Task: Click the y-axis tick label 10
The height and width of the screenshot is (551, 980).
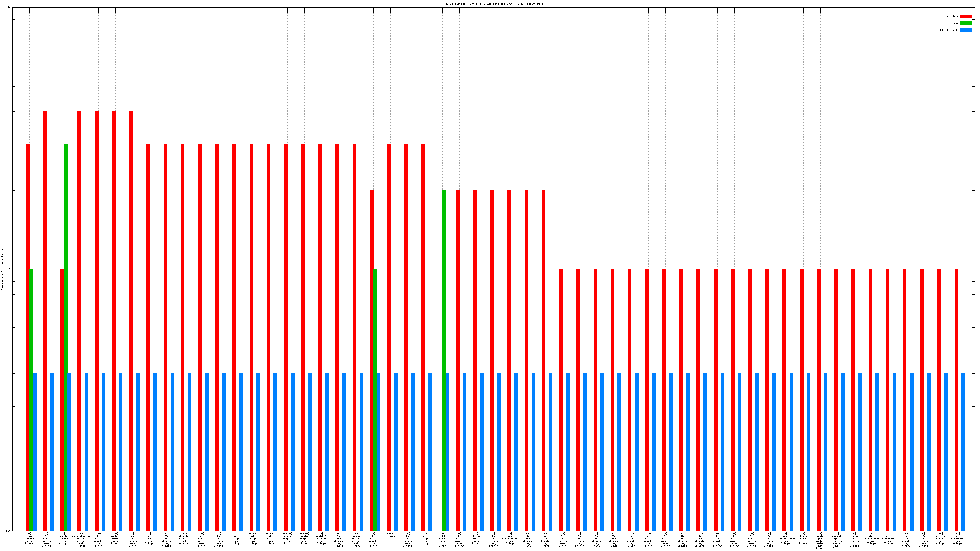Action: click(9, 8)
